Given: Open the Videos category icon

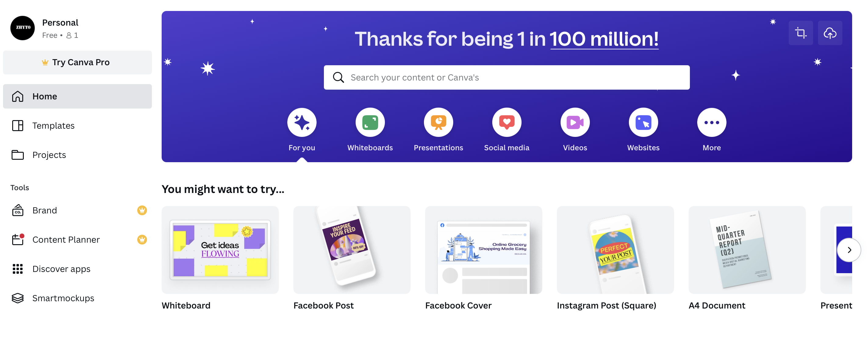Looking at the screenshot, I should pos(575,123).
